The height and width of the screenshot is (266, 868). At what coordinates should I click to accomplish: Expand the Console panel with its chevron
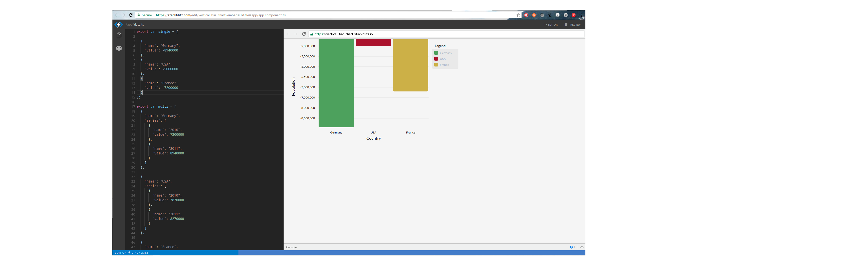click(x=582, y=247)
